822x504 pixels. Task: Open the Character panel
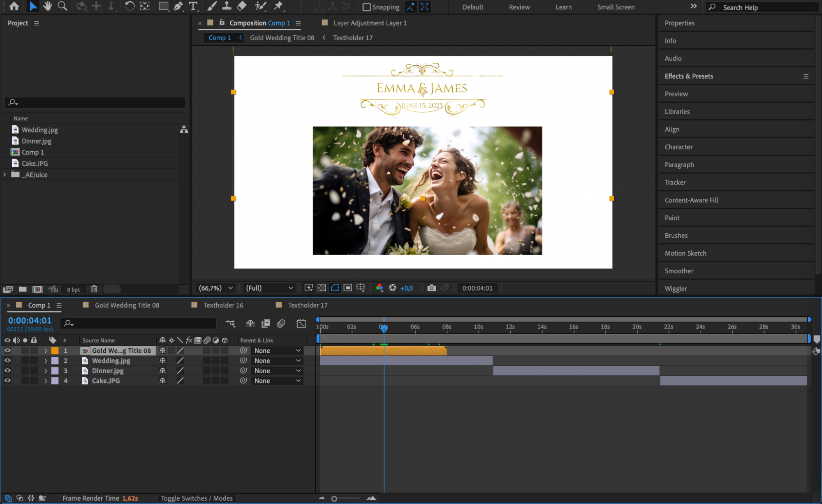(678, 147)
